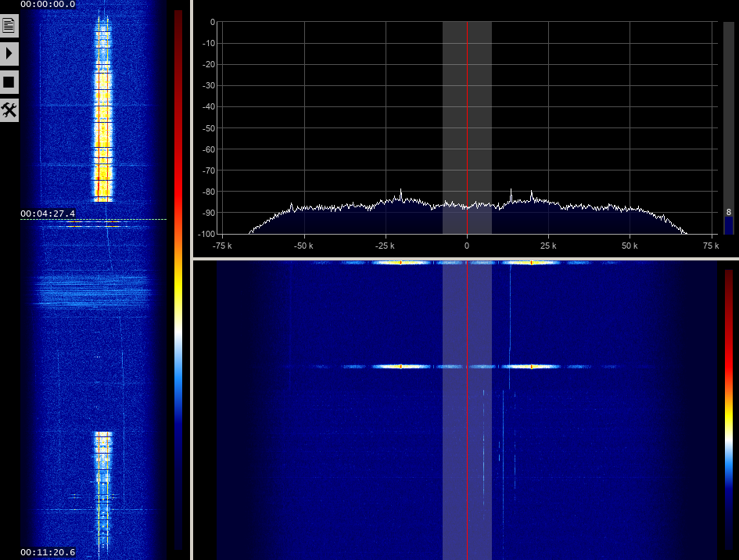
Task: Click the -25 k frequency axis label
Action: [x=385, y=246]
